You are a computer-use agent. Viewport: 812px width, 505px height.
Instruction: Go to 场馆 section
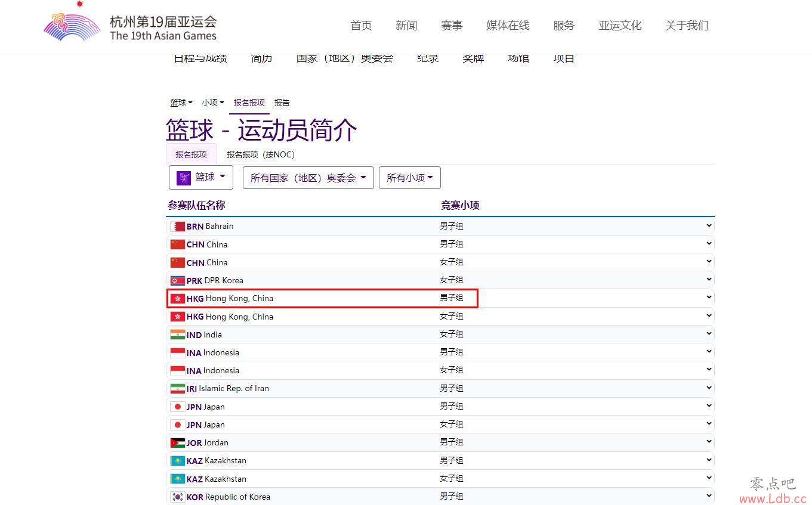pos(518,58)
